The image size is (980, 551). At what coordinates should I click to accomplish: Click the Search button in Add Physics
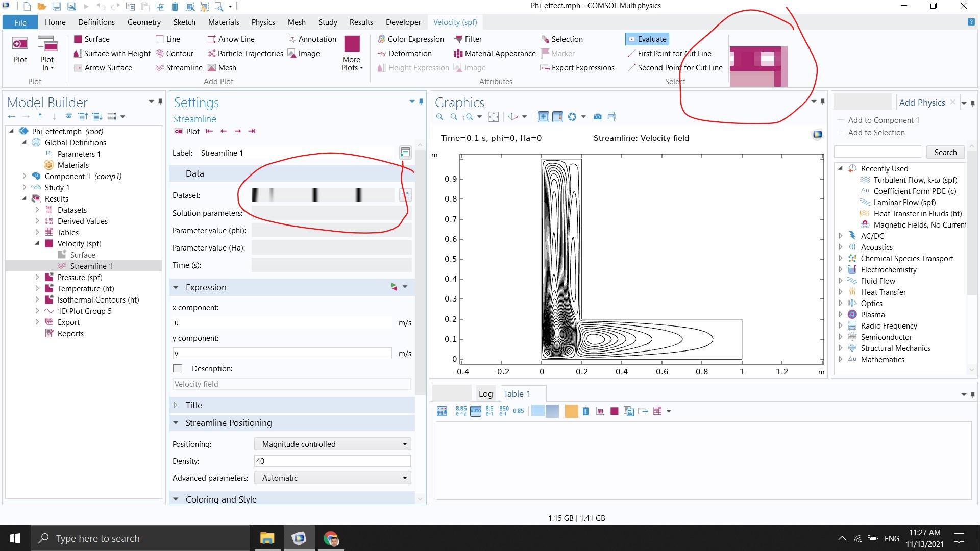click(x=945, y=152)
